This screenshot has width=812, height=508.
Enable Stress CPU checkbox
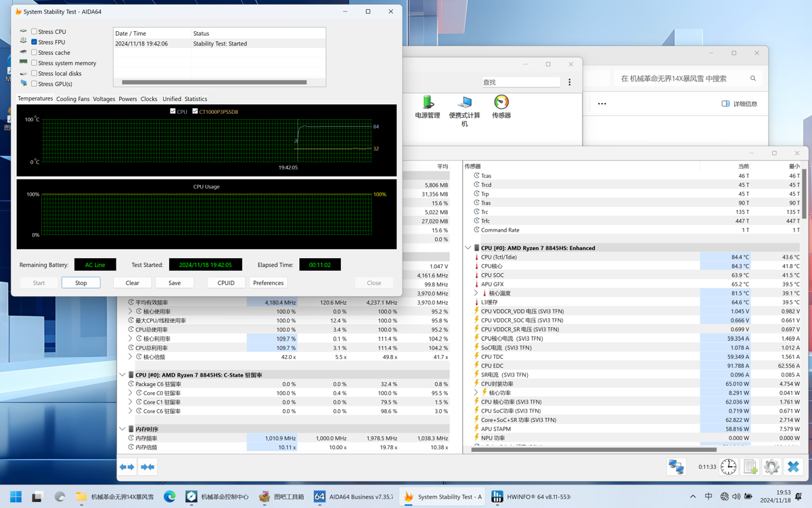[x=34, y=32]
